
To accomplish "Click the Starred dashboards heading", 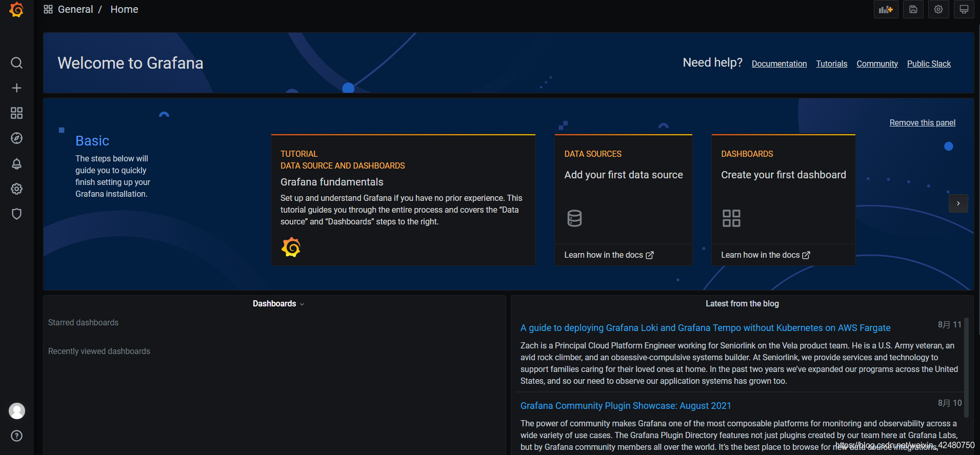I will 83,322.
